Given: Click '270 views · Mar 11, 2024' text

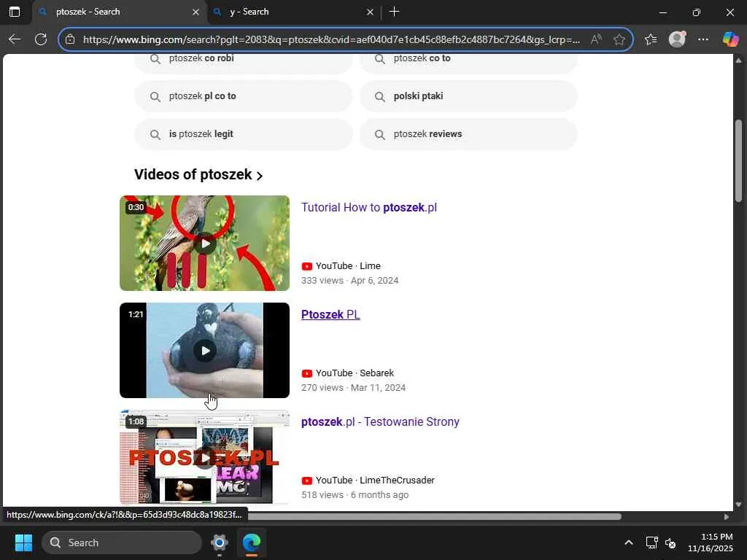Looking at the screenshot, I should pos(353,388).
